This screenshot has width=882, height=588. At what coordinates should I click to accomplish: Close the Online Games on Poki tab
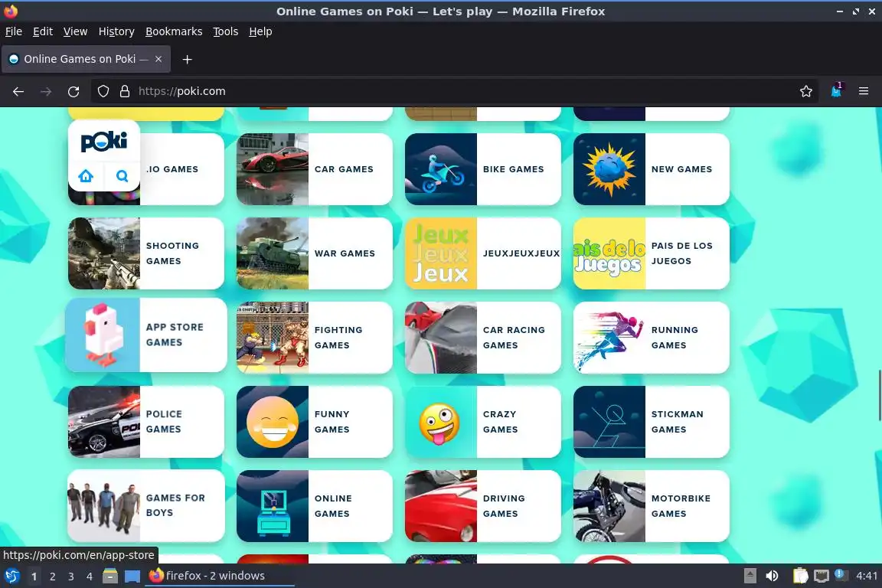click(158, 59)
